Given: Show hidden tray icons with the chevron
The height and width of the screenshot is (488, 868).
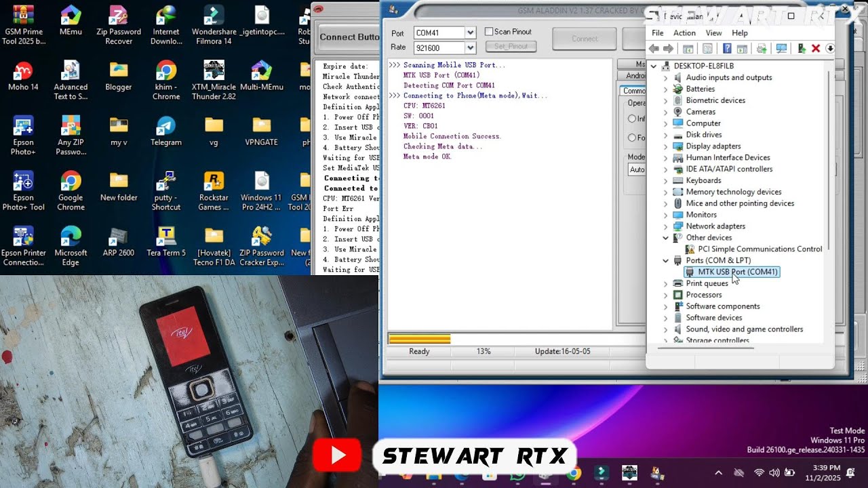Looking at the screenshot, I should [719, 473].
